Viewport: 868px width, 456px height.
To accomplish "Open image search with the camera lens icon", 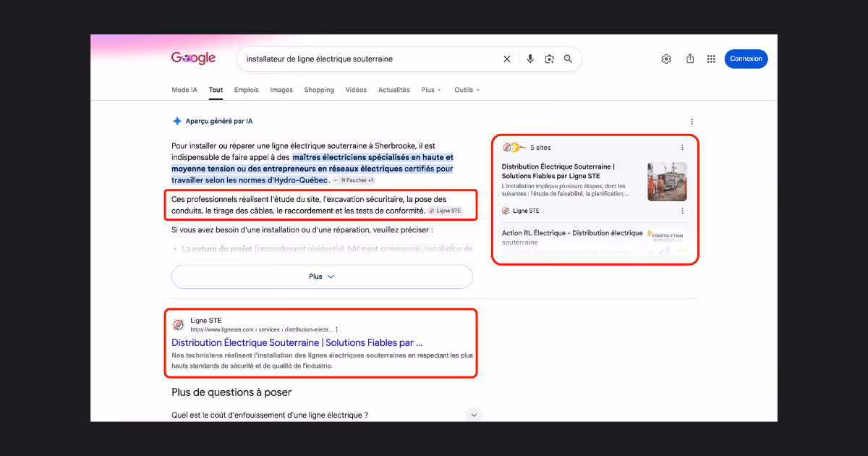I will [549, 59].
